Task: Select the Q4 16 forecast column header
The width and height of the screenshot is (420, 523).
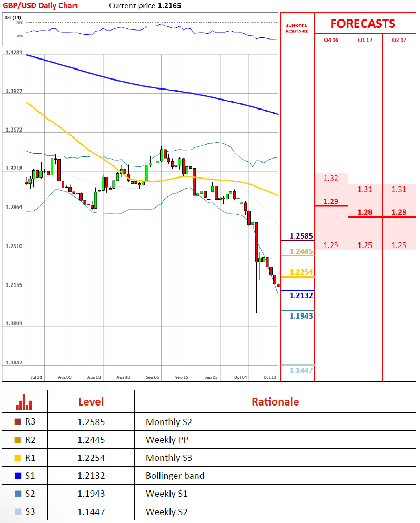Action: (331, 40)
